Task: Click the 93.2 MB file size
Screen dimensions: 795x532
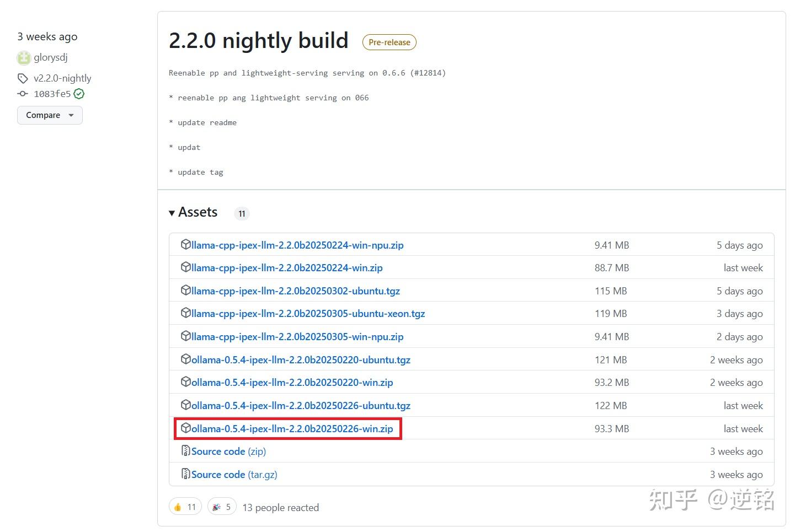Action: 612,383
